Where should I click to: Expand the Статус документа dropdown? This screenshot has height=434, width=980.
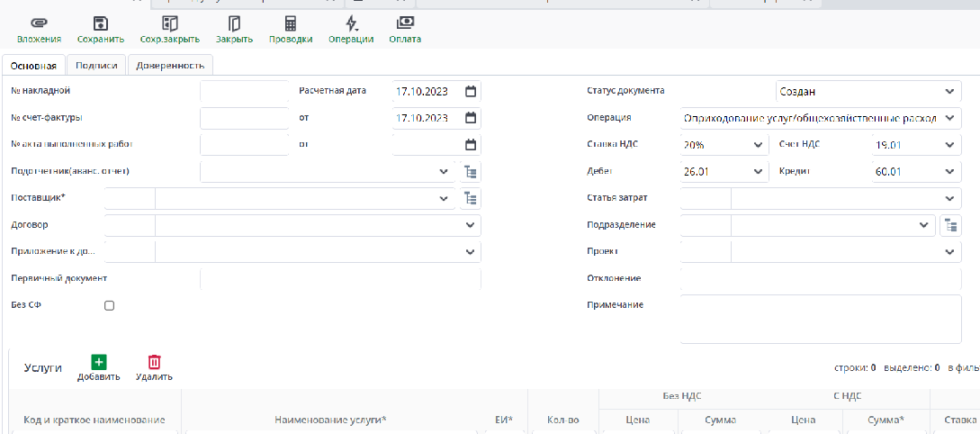[x=951, y=91]
